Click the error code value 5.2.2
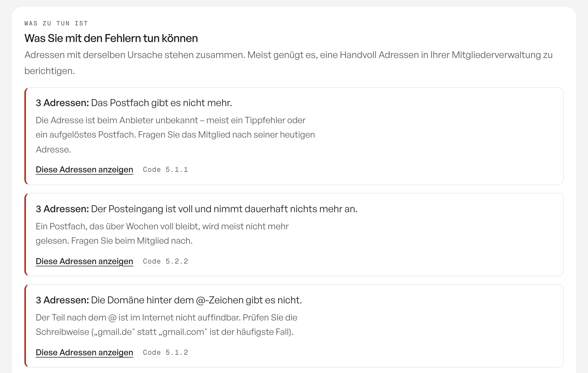The image size is (588, 373). point(177,261)
